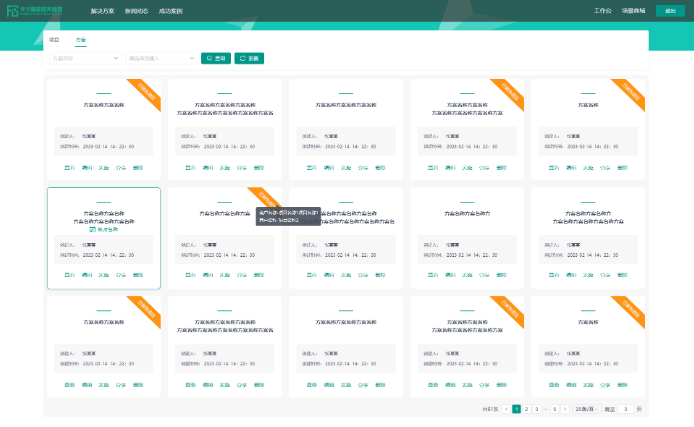
Task: Click 工作台 link in the top bar
Action: click(x=602, y=11)
